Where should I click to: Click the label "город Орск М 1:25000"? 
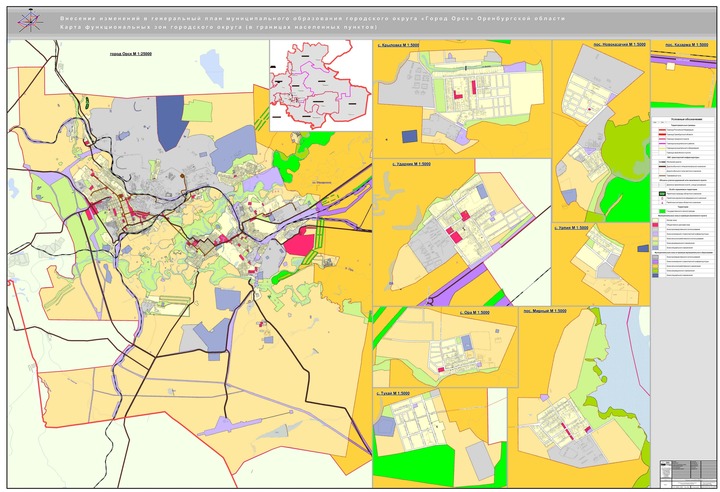coord(131,54)
